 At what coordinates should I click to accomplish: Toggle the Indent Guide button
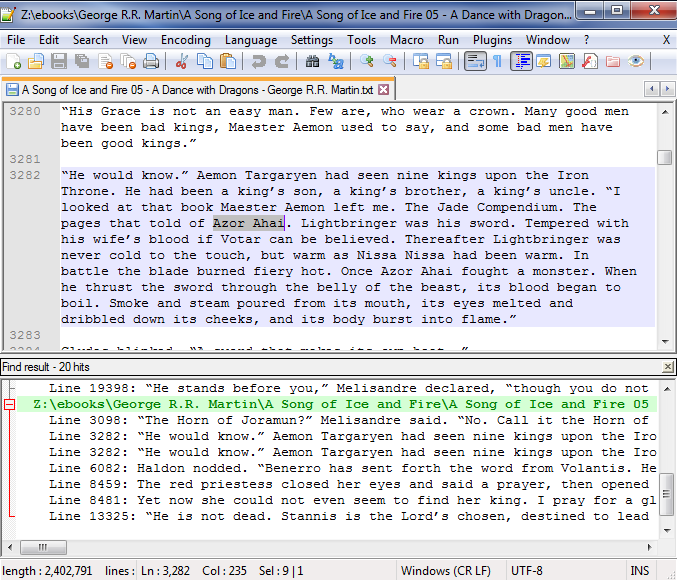[521, 61]
